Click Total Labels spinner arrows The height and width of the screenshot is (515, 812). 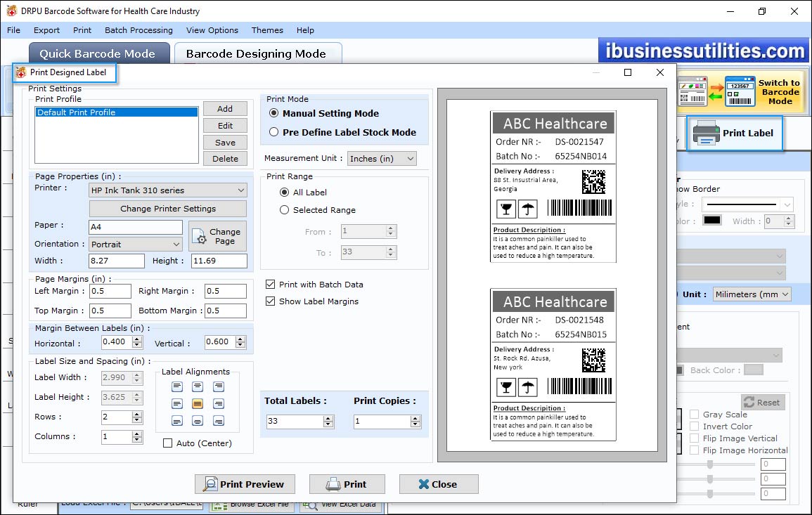click(x=328, y=422)
